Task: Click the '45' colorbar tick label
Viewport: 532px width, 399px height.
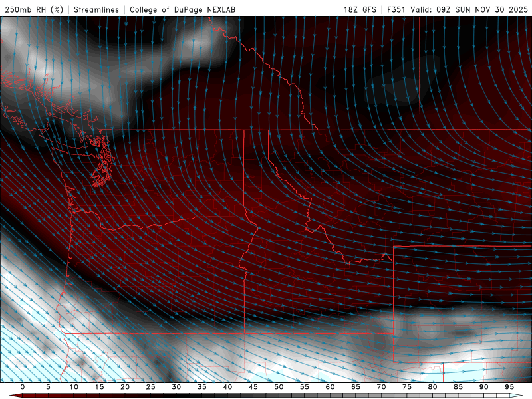Action: pos(253,387)
